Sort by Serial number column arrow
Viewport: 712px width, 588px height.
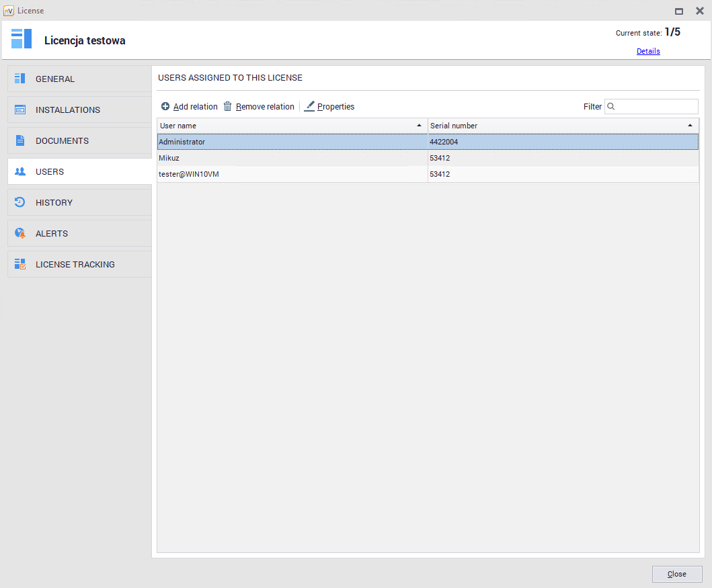tap(690, 126)
